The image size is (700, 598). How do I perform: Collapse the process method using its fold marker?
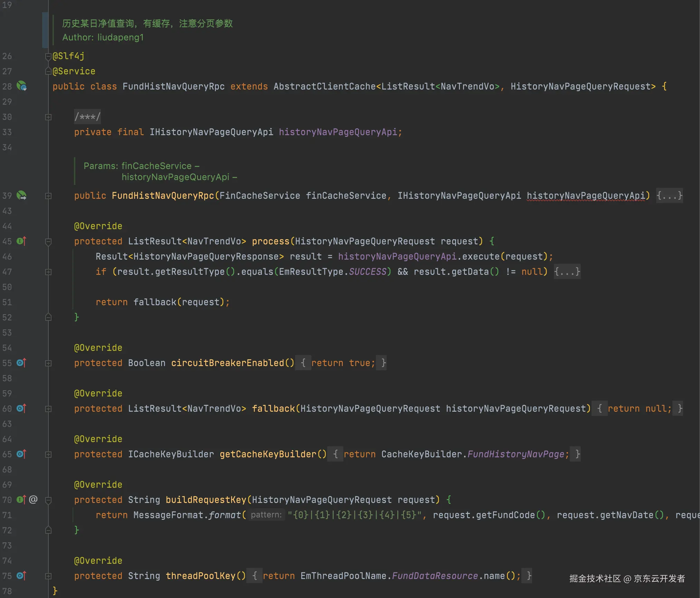[48, 242]
